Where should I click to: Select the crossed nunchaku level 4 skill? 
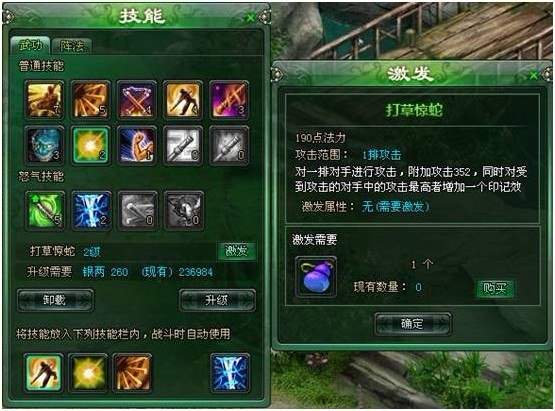click(x=137, y=100)
